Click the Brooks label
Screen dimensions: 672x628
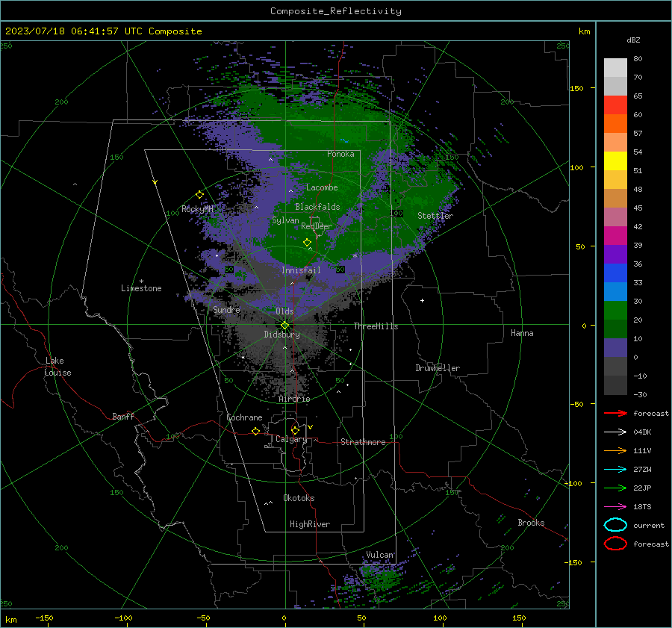(x=531, y=523)
